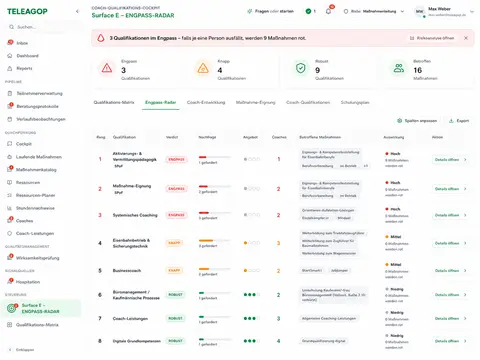Click KNAPP badge in Businesscoach row

click(174, 270)
